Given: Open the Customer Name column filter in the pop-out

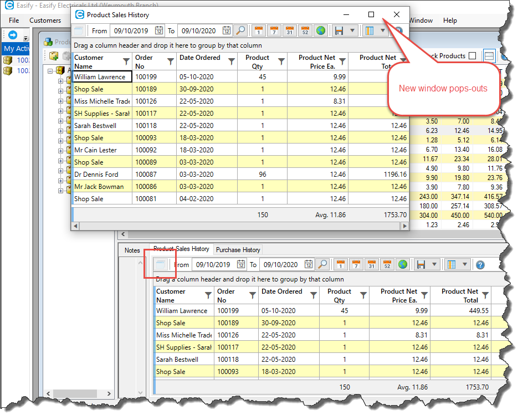Looking at the screenshot, I should [126, 62].
